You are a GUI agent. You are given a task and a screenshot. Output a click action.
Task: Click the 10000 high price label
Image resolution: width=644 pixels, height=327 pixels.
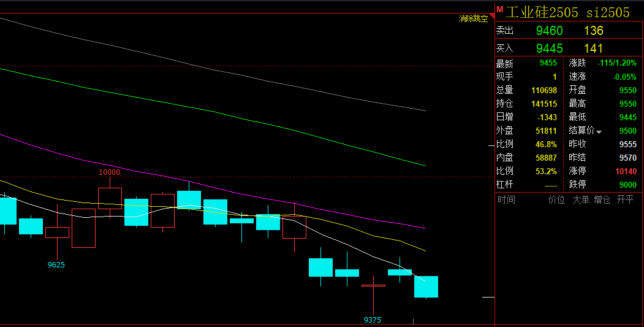point(110,172)
